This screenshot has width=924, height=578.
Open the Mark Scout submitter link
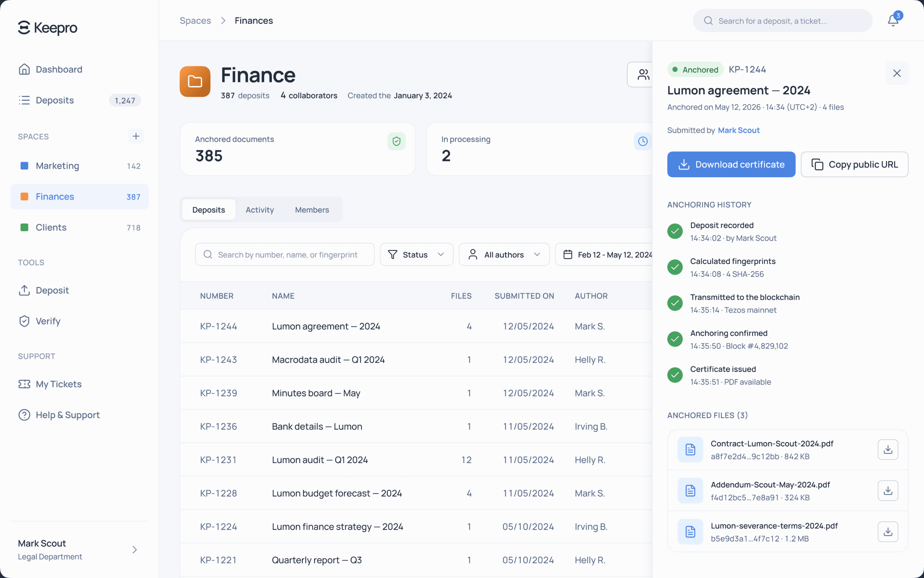[739, 130]
